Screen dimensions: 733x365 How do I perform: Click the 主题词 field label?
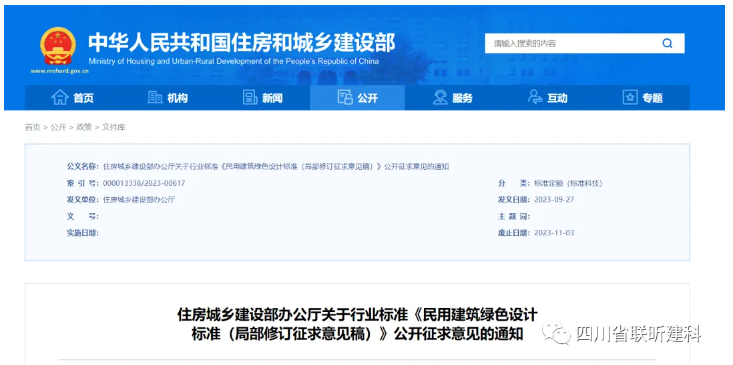point(514,216)
